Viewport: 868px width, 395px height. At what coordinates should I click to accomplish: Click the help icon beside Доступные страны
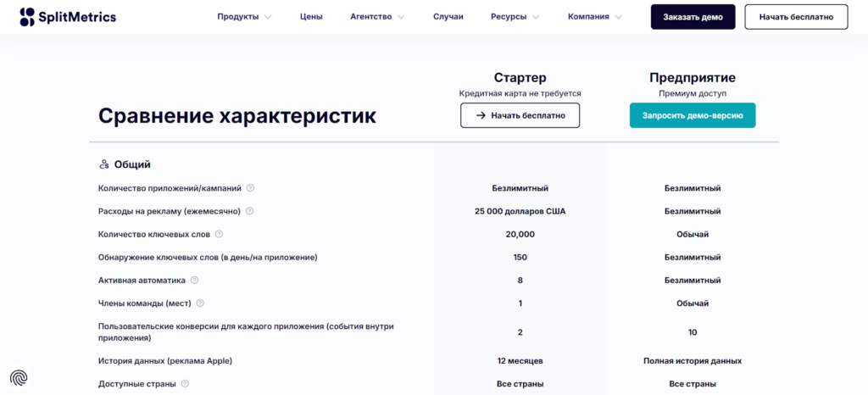click(x=185, y=384)
